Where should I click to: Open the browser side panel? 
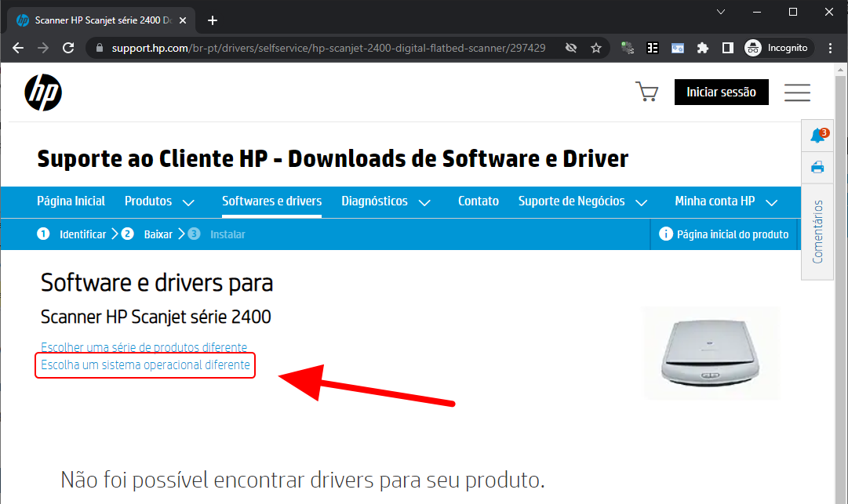(728, 48)
